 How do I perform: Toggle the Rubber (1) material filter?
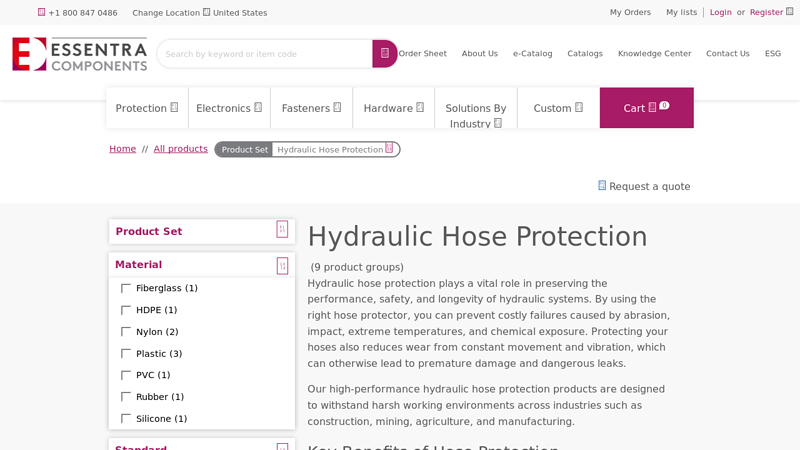point(126,396)
